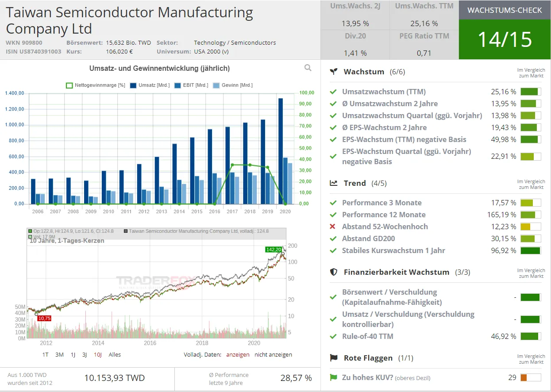Click Börsenwert 15,632 Bio. TWD value

(128, 43)
